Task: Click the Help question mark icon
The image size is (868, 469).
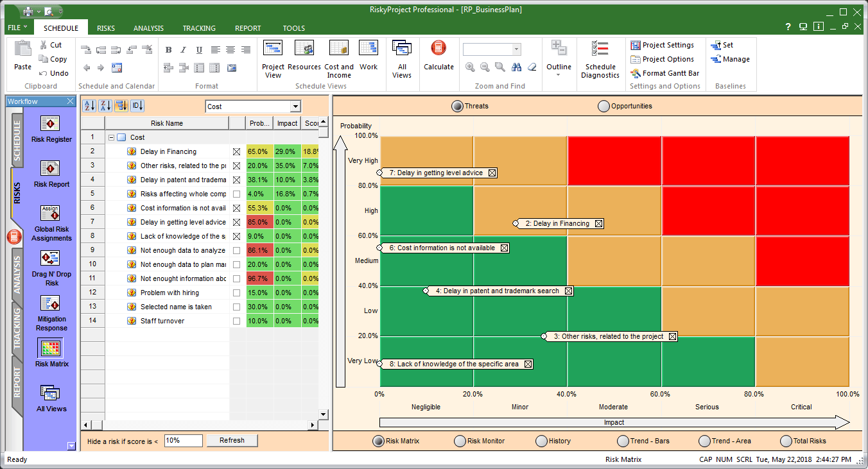Action: pyautogui.click(x=788, y=27)
